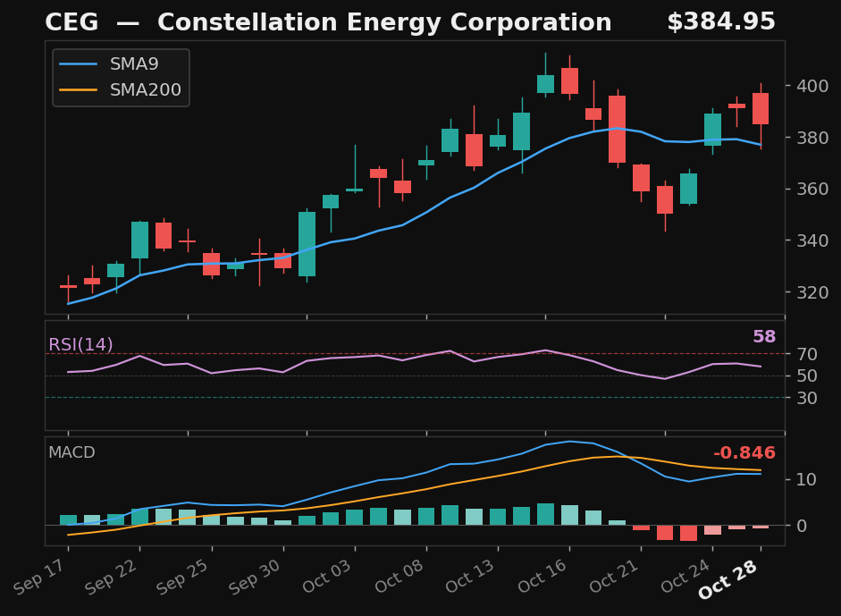Click the first green MACD histogram bar
The width and height of the screenshot is (841, 616).
(x=68, y=520)
